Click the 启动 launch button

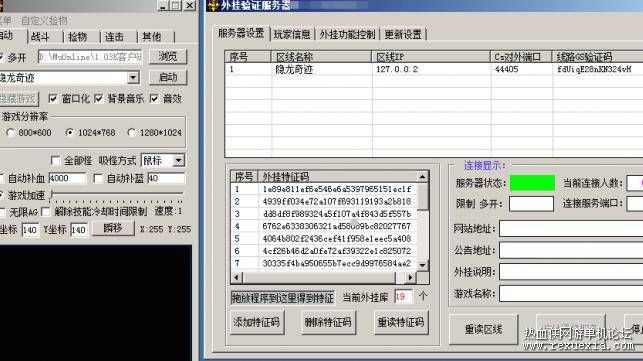pyautogui.click(x=168, y=77)
